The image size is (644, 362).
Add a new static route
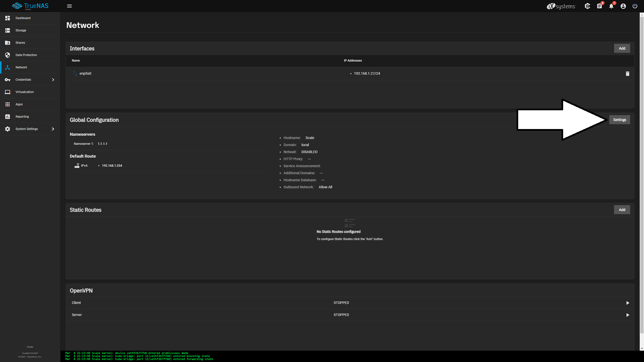click(622, 210)
